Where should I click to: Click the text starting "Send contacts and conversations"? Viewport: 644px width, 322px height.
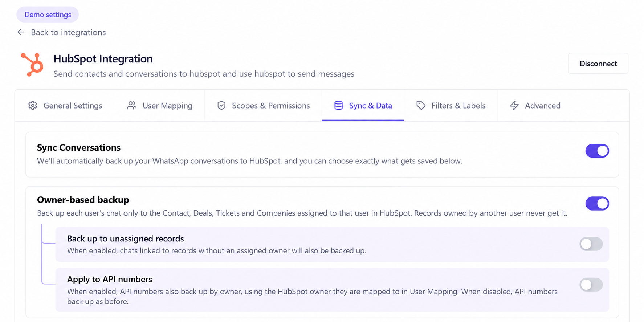tap(204, 74)
